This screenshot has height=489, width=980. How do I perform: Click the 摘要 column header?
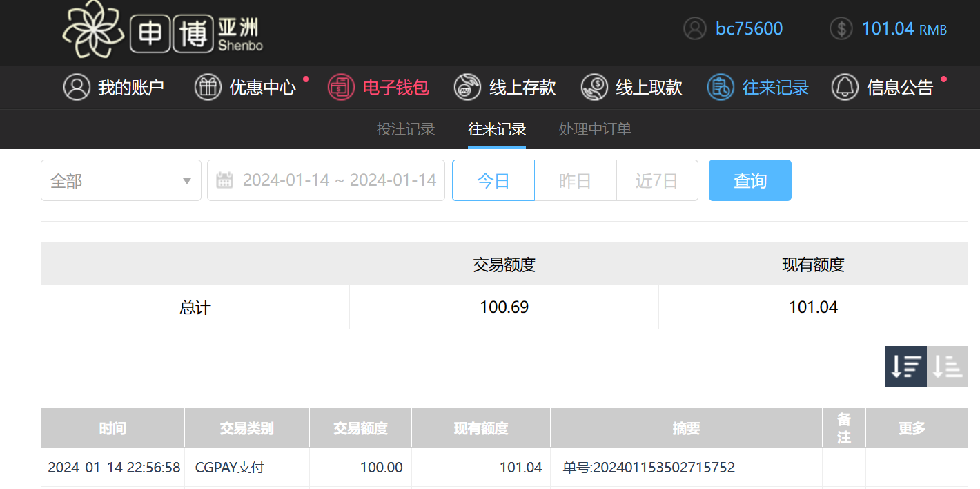(x=687, y=428)
